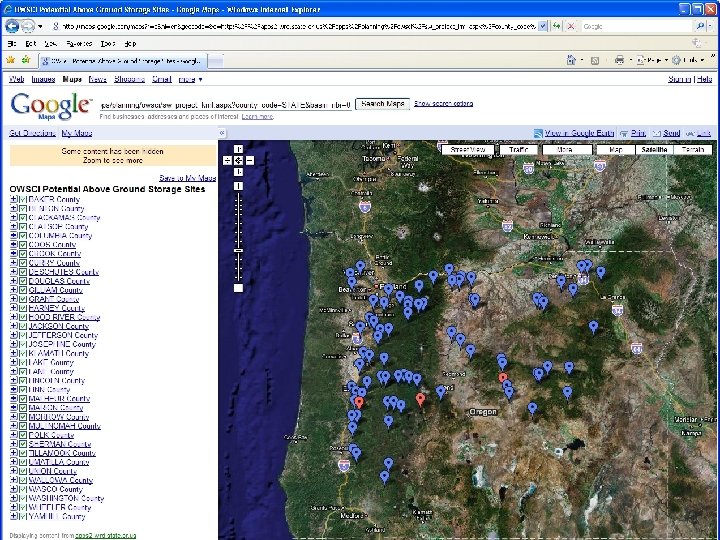Click the Search Maps button
This screenshot has width=720, height=540.
[382, 104]
